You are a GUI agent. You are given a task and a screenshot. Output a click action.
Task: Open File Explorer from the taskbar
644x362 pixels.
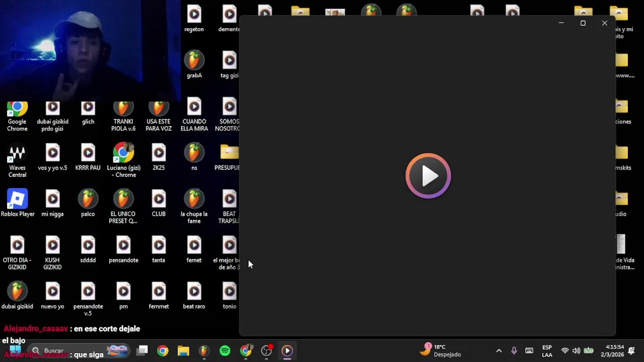point(183,350)
